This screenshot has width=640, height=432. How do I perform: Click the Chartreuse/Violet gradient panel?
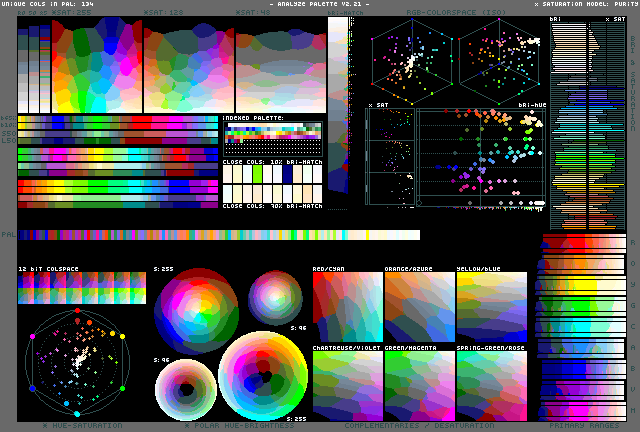(346, 386)
